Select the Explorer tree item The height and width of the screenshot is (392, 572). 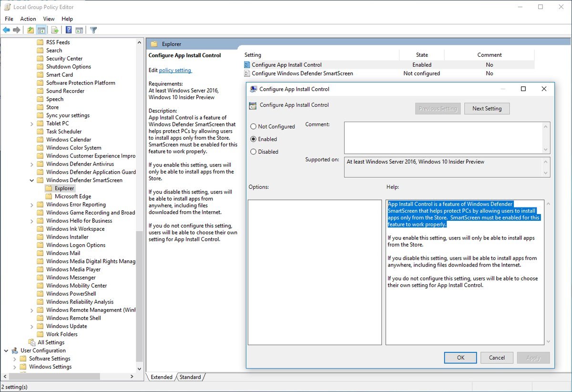click(64, 188)
